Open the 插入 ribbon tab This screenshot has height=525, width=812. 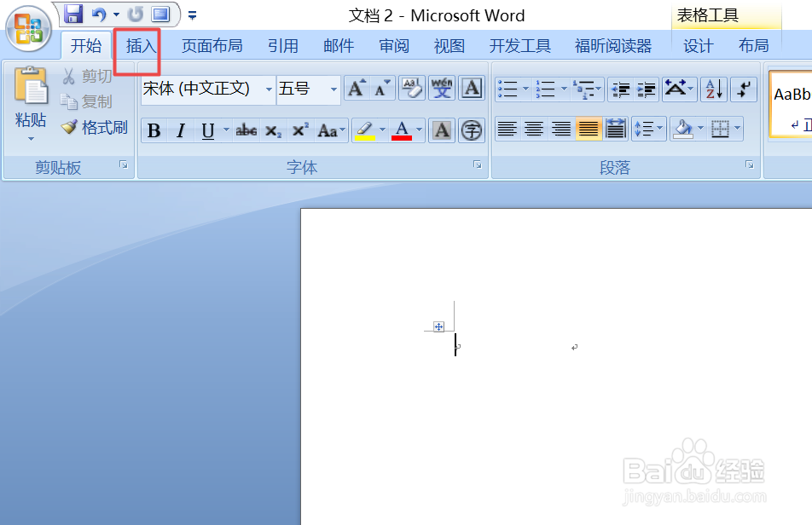141,45
